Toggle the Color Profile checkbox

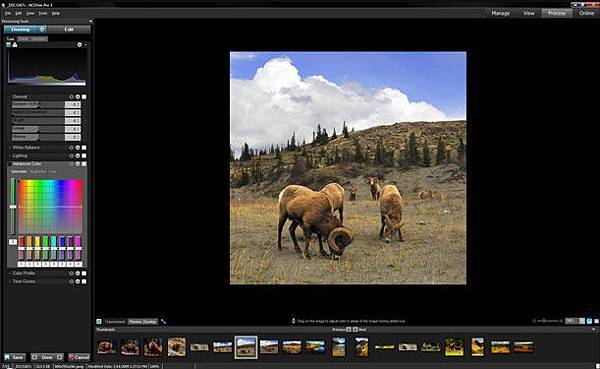tap(84, 274)
